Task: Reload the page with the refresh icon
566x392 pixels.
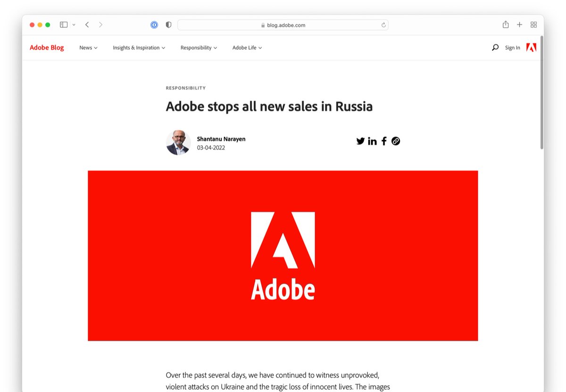Action: [383, 25]
